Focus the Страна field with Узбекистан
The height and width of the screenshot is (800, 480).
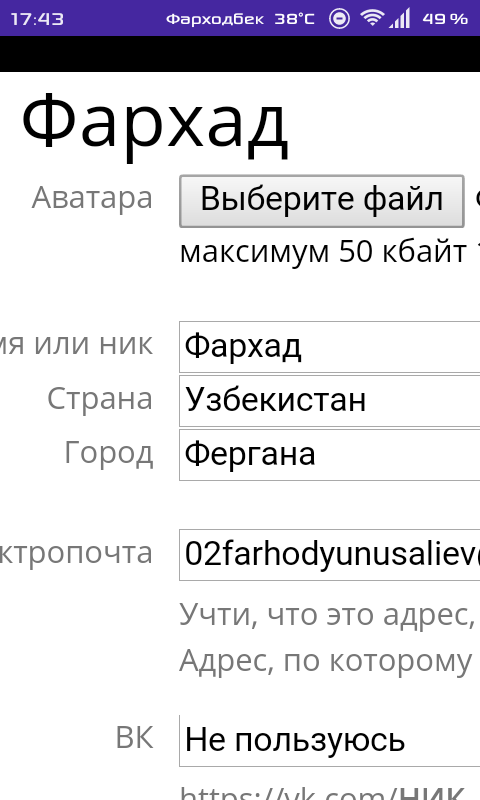pos(330,401)
